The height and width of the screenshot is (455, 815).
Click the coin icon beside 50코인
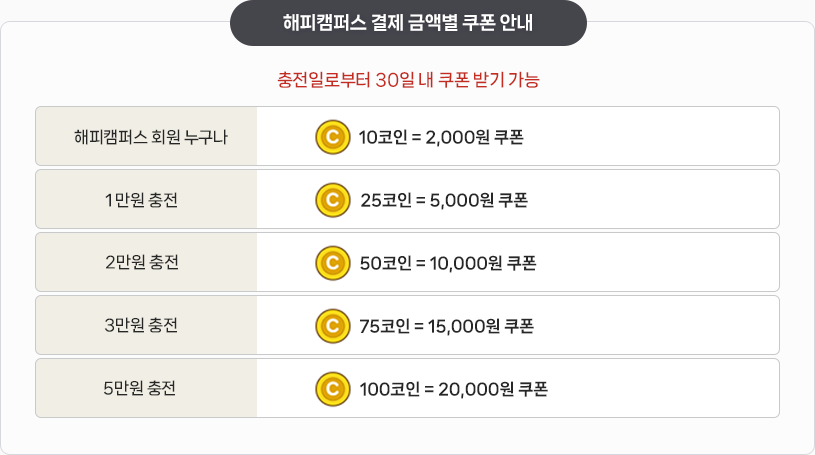[333, 263]
